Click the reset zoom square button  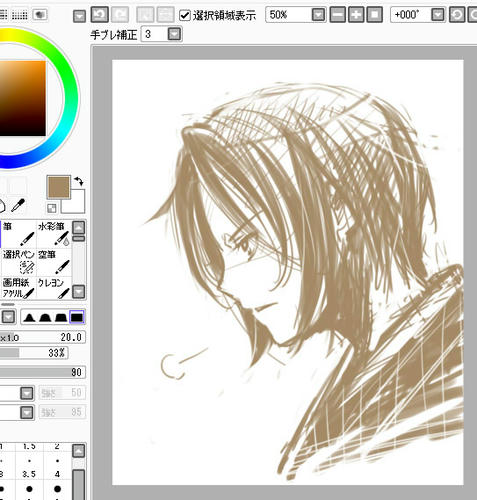(374, 15)
